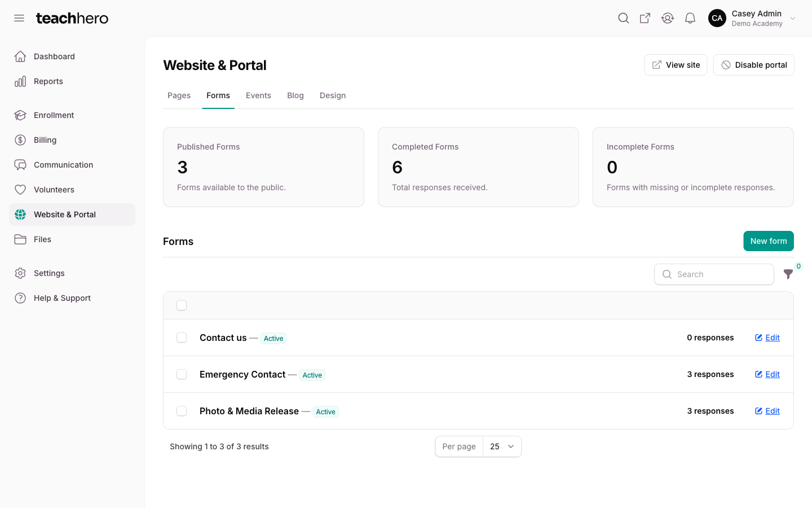Click the View site button

click(x=676, y=65)
